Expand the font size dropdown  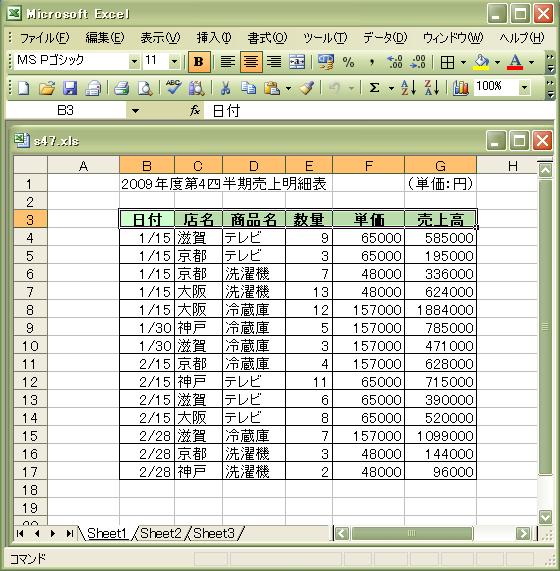pyautogui.click(x=174, y=62)
